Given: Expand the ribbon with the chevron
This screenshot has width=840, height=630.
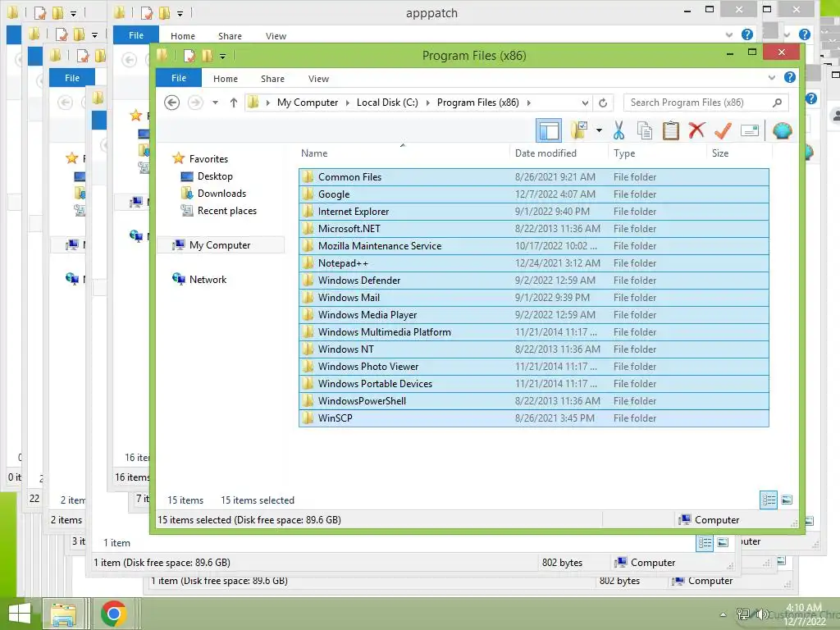Looking at the screenshot, I should coord(771,78).
